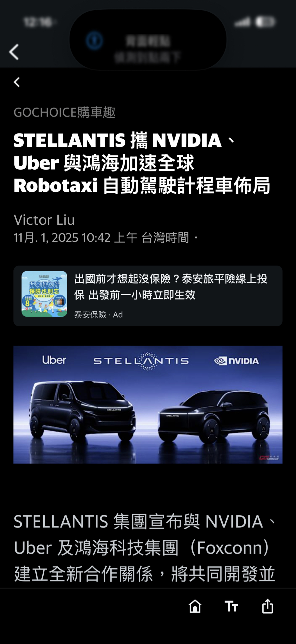296x644 pixels.
Task: Tap the battery indicator in status bar
Action: click(265, 22)
